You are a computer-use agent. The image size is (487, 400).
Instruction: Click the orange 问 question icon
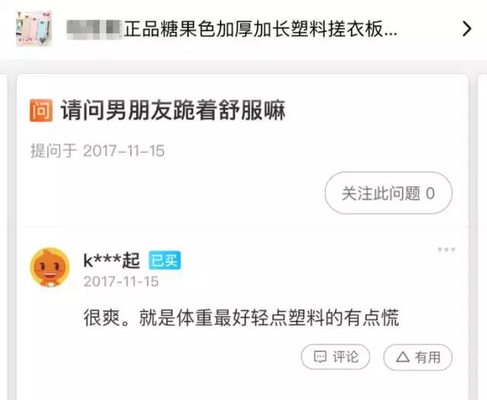pos(41,110)
